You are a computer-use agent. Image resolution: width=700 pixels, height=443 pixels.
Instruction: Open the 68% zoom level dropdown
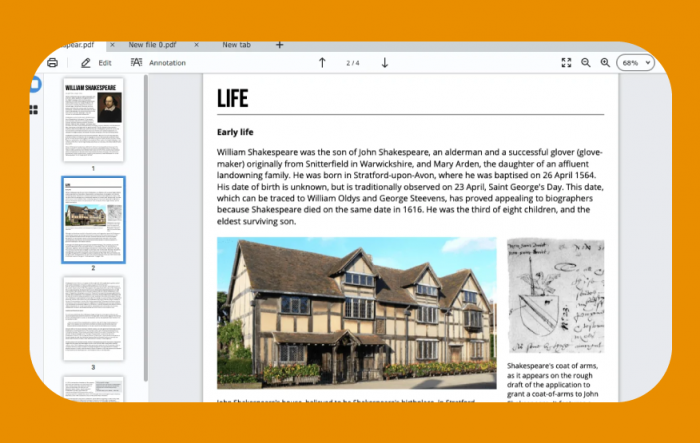tap(636, 63)
